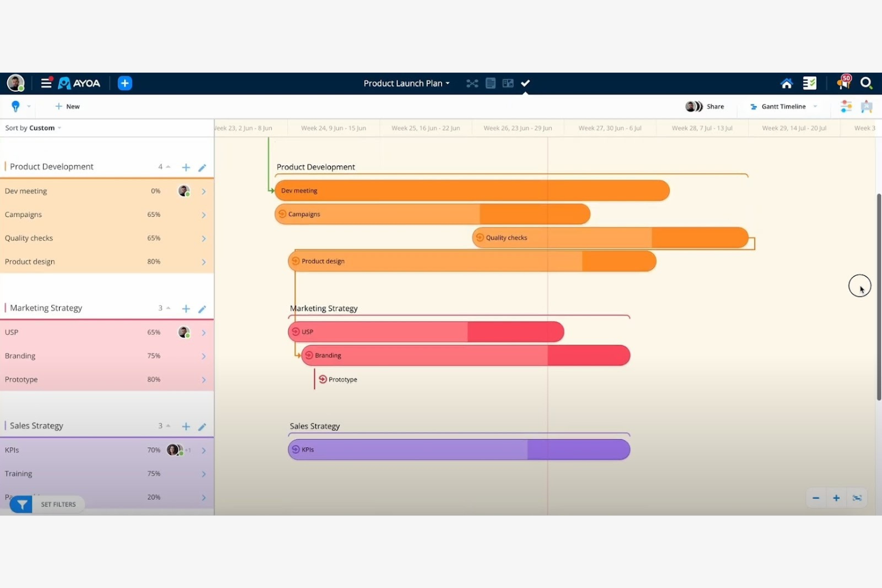This screenshot has height=588, width=882.
Task: Click the green checkmark toolbar icon
Action: click(525, 83)
